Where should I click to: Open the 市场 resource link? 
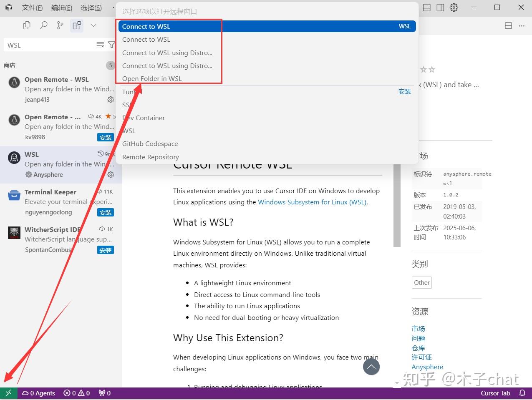click(418, 329)
